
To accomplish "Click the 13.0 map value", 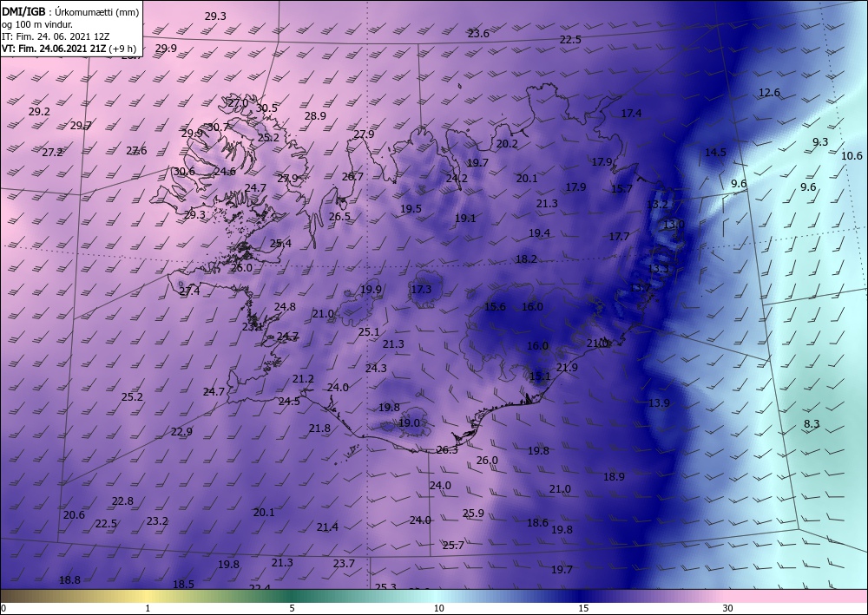I will click(674, 225).
